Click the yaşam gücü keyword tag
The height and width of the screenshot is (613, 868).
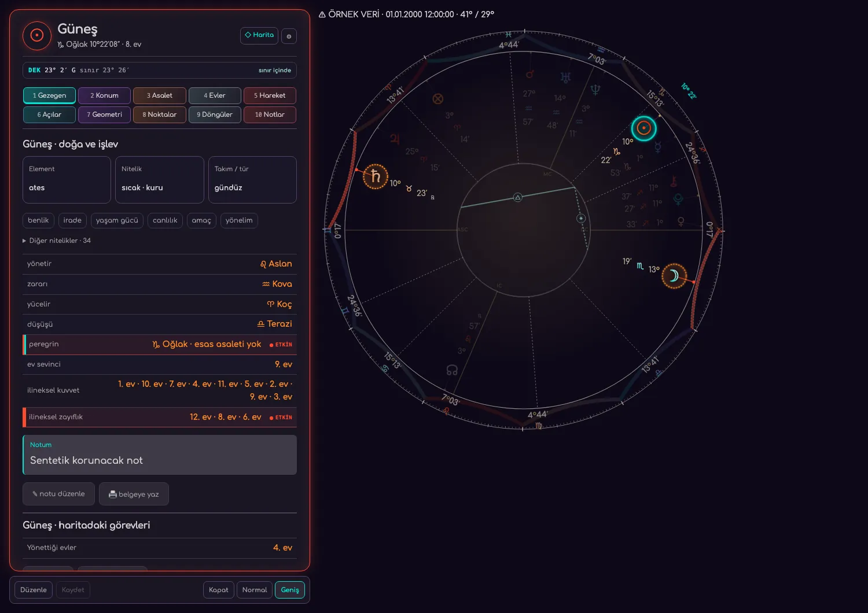tap(117, 220)
